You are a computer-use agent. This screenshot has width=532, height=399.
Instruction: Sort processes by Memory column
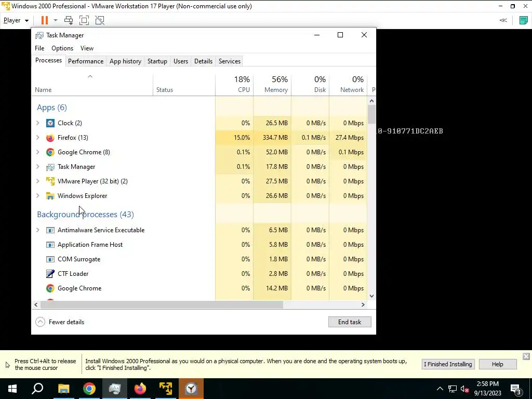[x=272, y=85]
